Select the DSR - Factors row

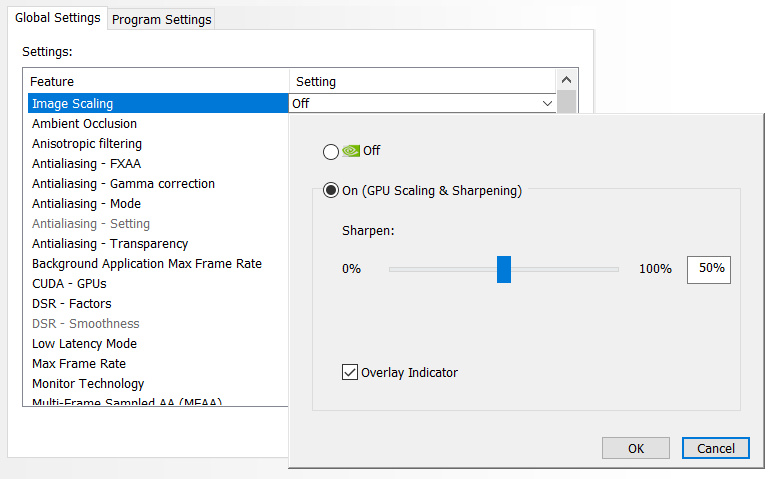(72, 304)
